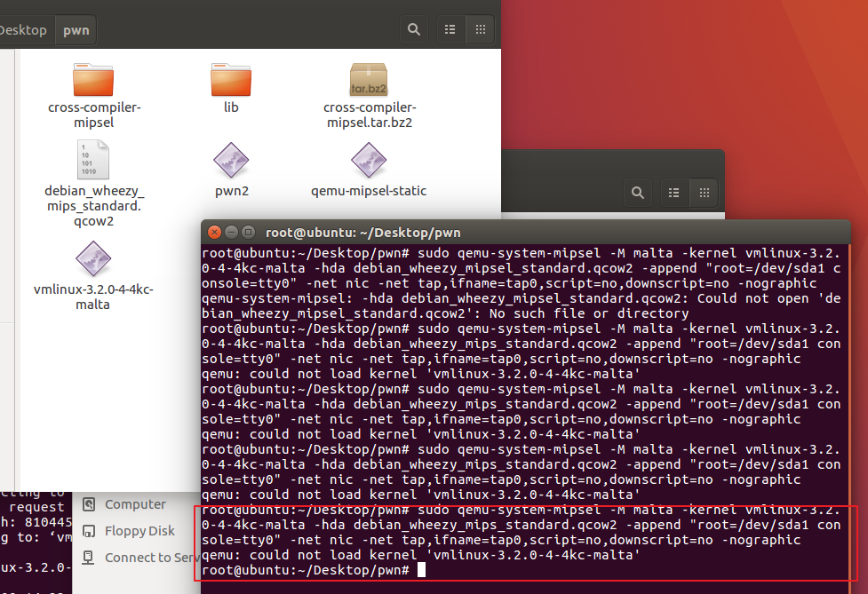Image resolution: width=868 pixels, height=594 pixels.
Task: Click the pwn path bar button
Action: pos(76,30)
